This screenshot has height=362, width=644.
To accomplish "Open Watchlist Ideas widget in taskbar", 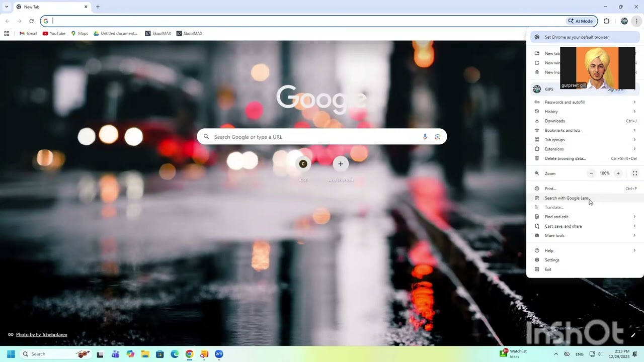I will [514, 354].
